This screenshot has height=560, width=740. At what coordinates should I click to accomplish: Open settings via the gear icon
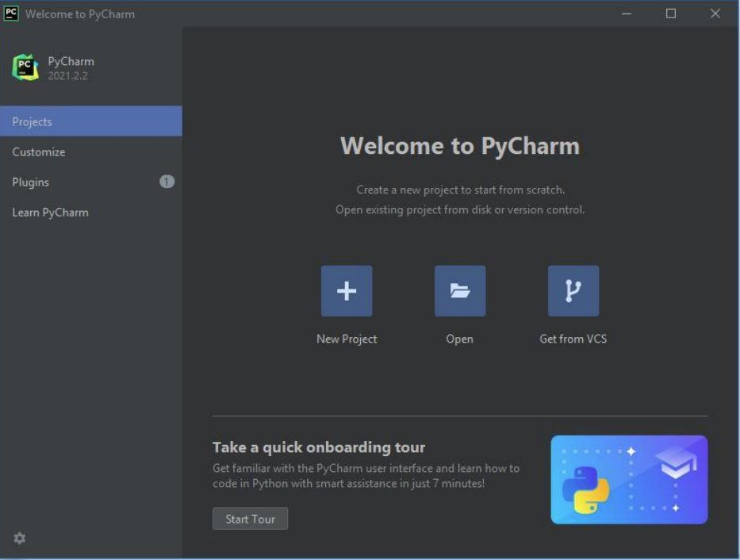pos(19,538)
